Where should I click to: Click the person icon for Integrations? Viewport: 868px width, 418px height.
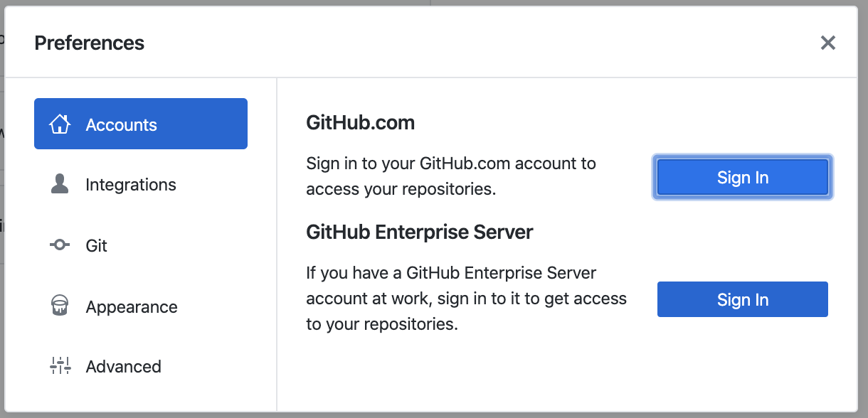coord(60,185)
